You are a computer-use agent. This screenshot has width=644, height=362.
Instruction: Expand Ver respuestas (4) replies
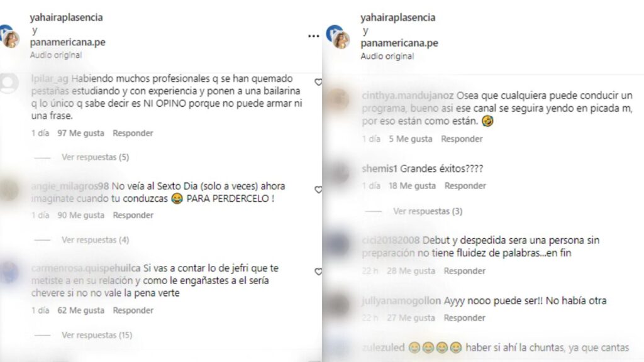point(96,239)
